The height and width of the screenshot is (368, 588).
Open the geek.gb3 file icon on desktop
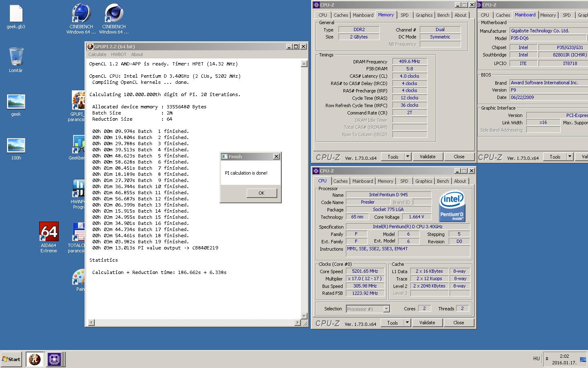tap(16, 17)
